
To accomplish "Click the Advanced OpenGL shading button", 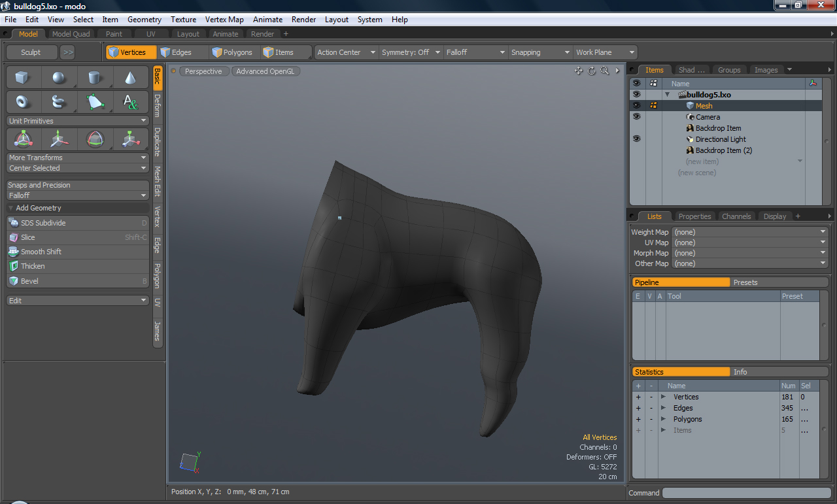I will pos(265,71).
